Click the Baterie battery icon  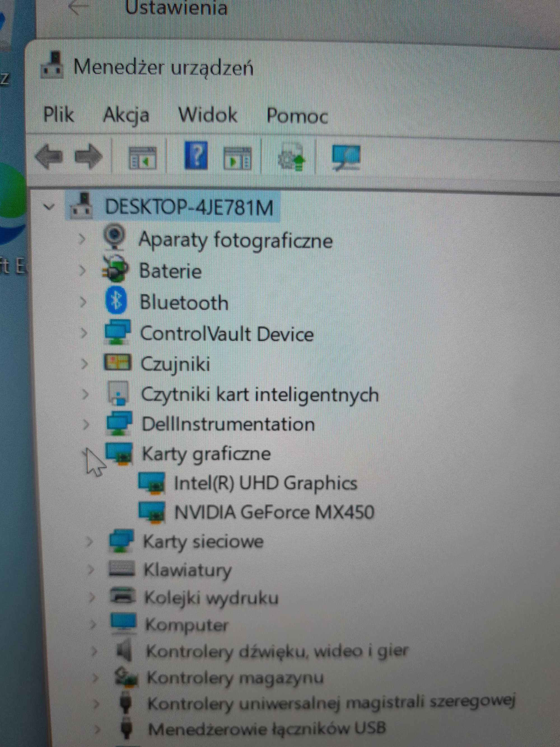[x=116, y=269]
